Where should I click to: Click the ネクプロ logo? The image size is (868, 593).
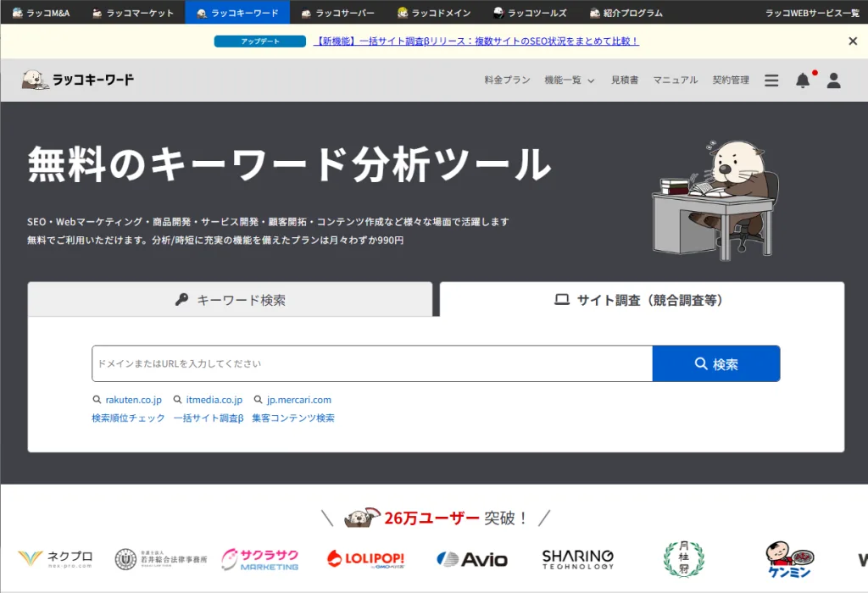point(55,559)
